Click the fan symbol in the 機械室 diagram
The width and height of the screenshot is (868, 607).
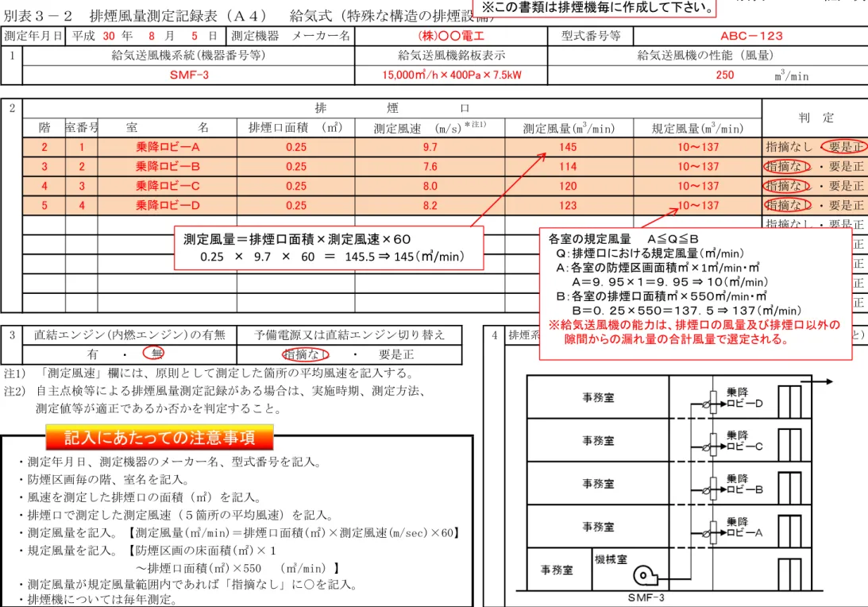[646, 575]
